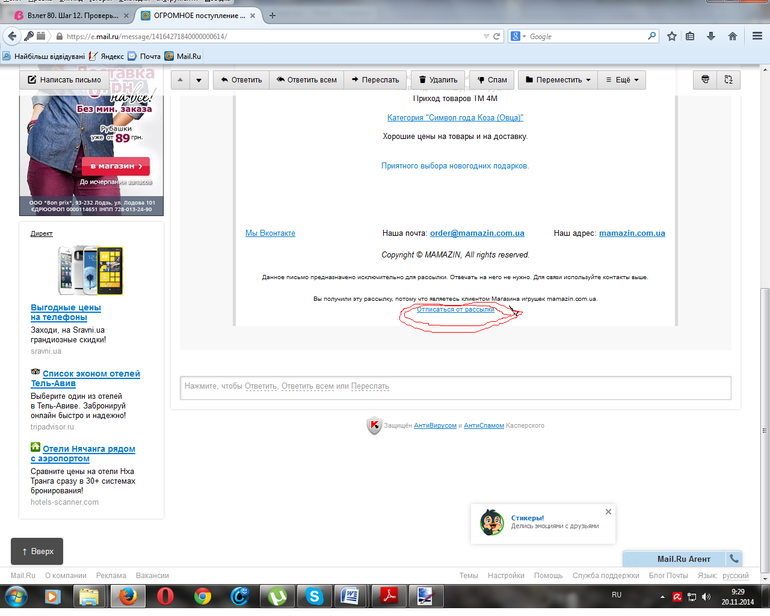Expand the Ещё dropdown menu
This screenshot has height=616, width=770.
[622, 80]
